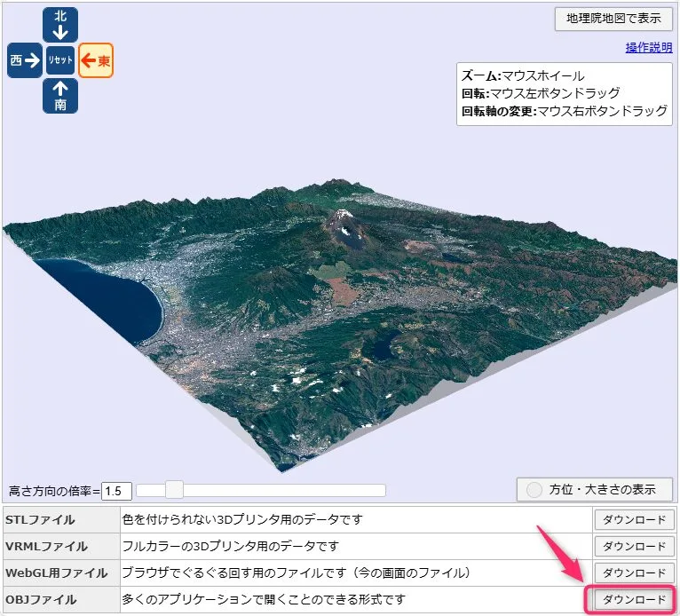Click the right end of height slider track
Image resolution: width=680 pixels, height=616 pixels.
[382, 490]
